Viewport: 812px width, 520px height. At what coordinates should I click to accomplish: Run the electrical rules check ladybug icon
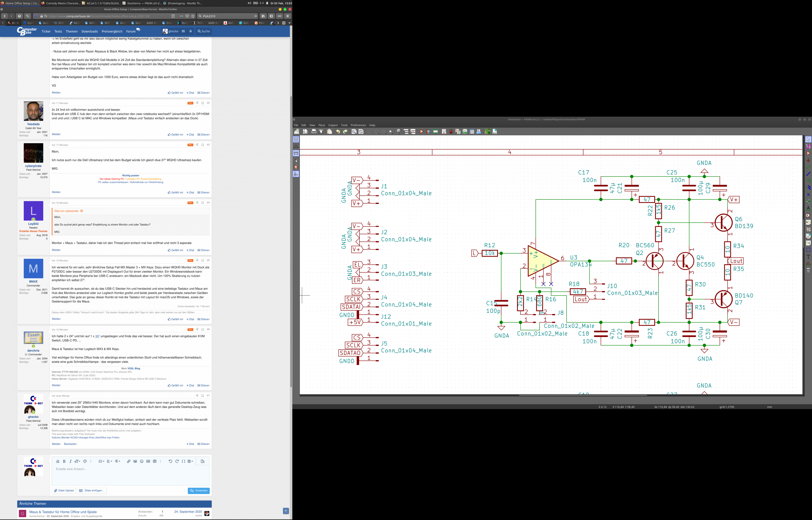coord(451,132)
